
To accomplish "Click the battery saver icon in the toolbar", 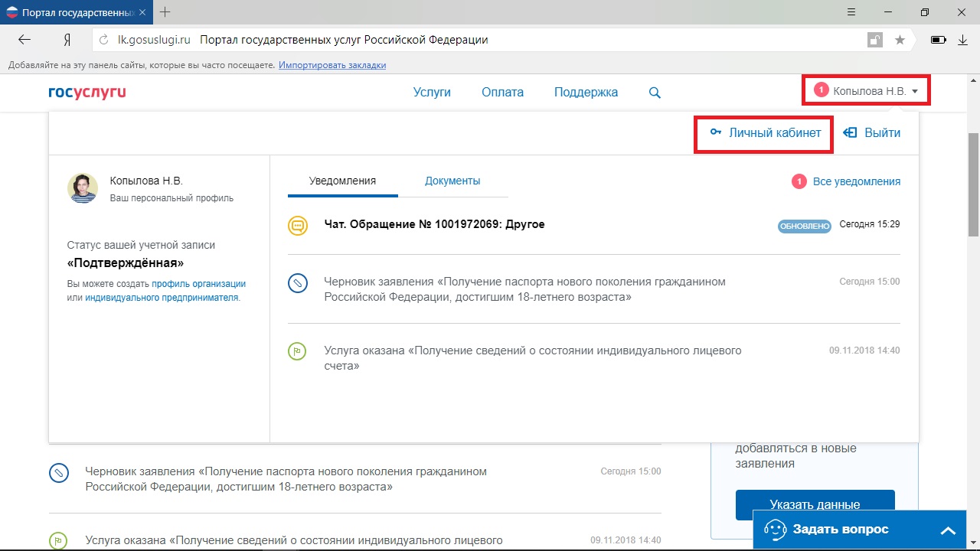I will [x=938, y=40].
